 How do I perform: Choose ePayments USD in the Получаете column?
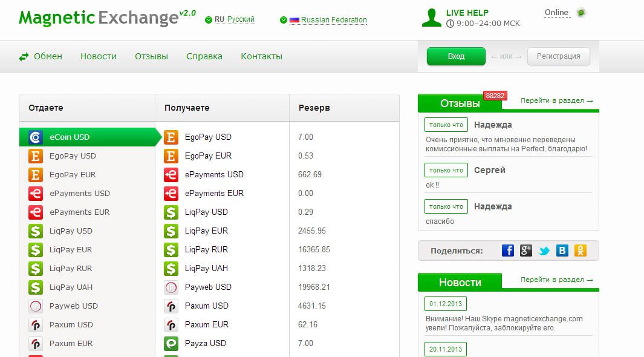tap(214, 174)
